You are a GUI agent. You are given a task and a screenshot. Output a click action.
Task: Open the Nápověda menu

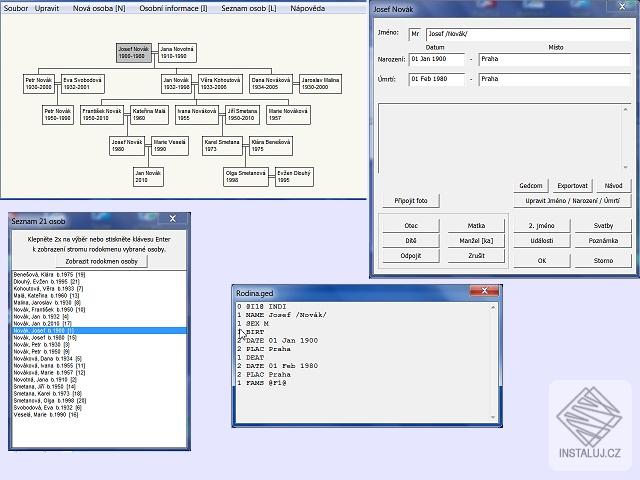(309, 7)
